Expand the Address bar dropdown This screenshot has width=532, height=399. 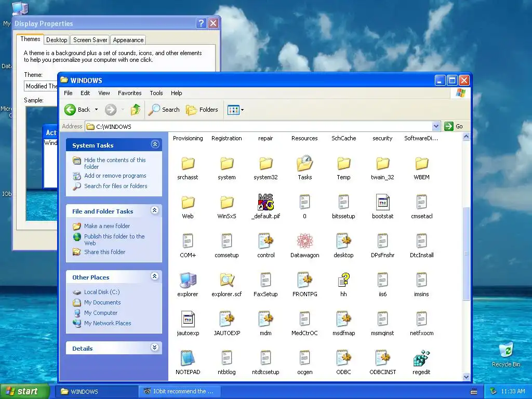coord(436,127)
